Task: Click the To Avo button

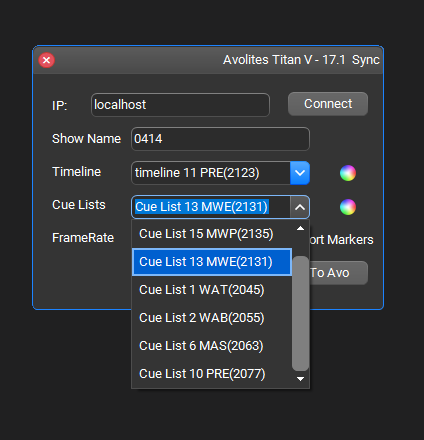Action: coord(339,273)
